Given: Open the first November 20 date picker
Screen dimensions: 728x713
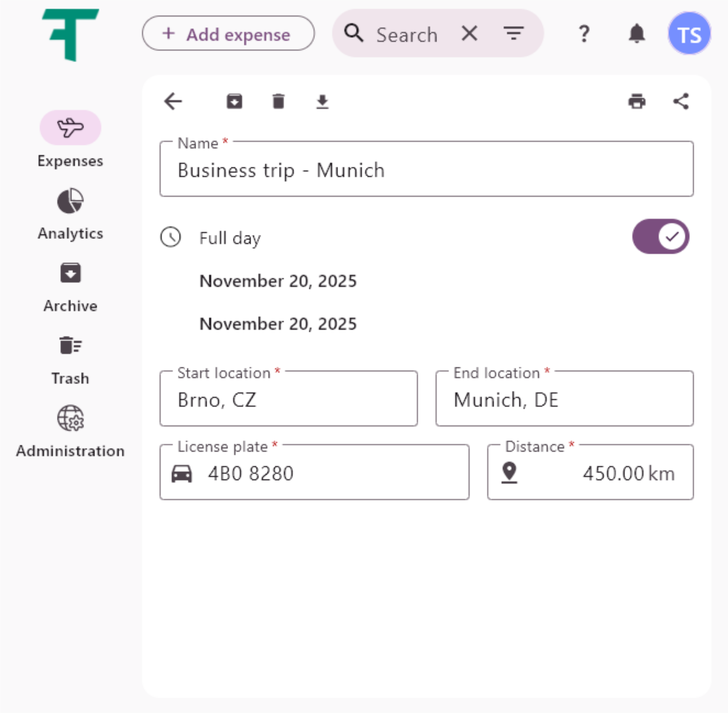Looking at the screenshot, I should pos(278,281).
